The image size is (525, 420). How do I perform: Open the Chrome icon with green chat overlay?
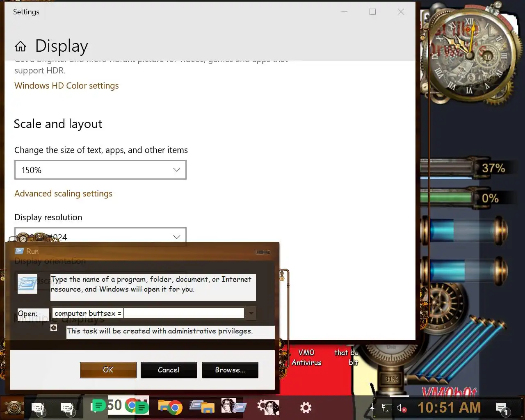coord(137,407)
